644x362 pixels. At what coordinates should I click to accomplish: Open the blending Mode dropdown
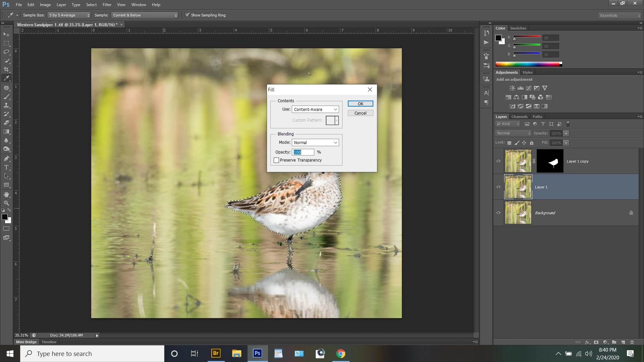point(315,143)
